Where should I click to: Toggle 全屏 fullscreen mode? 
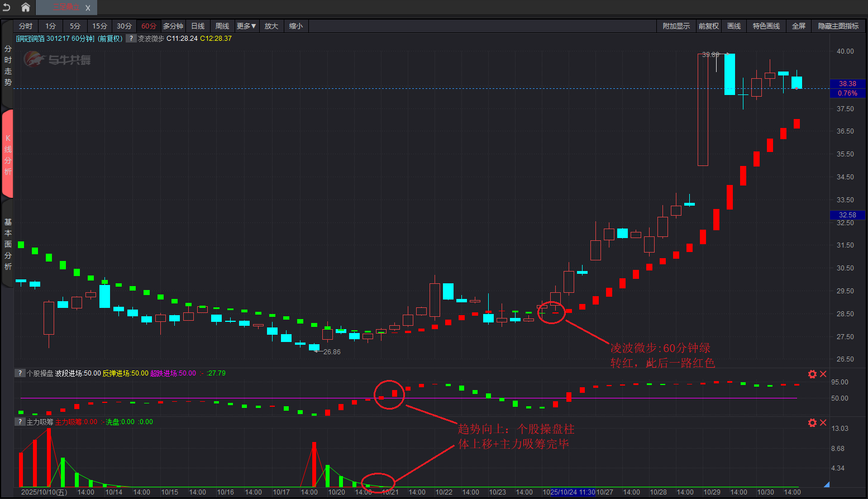click(798, 26)
